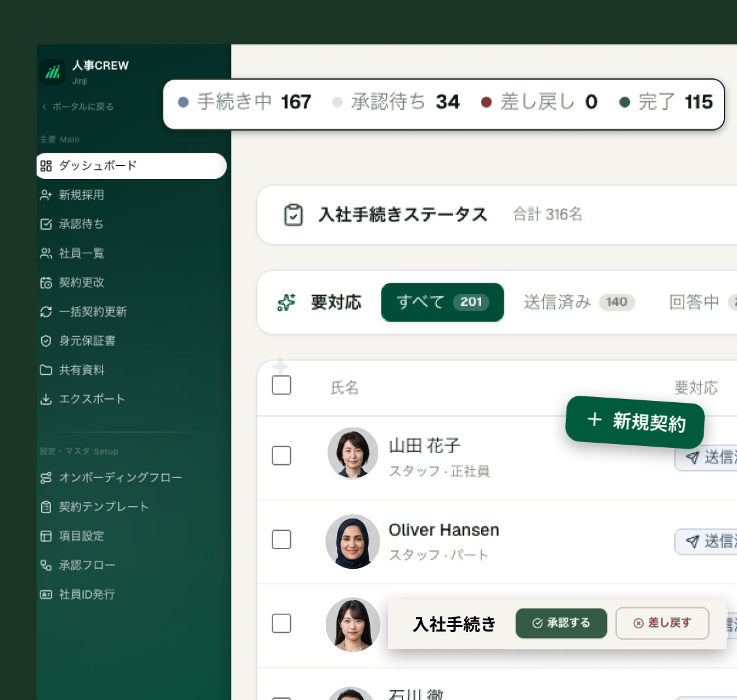
Task: Click the folder icon beside 共有資料
Action: coord(46,370)
